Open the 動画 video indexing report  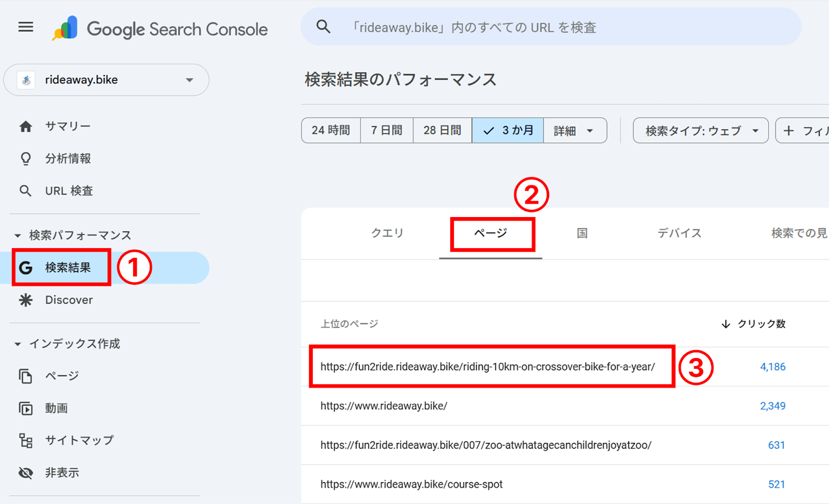pos(56,408)
